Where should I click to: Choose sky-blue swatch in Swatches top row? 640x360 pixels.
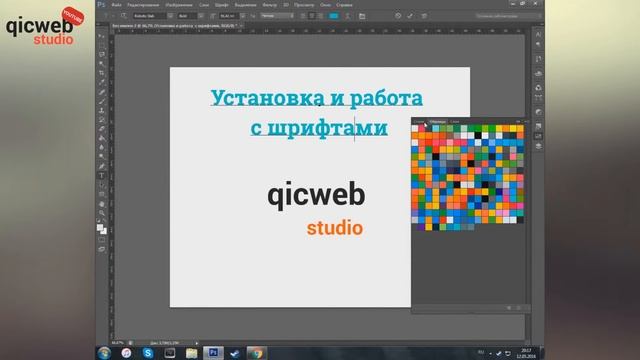(x=436, y=129)
